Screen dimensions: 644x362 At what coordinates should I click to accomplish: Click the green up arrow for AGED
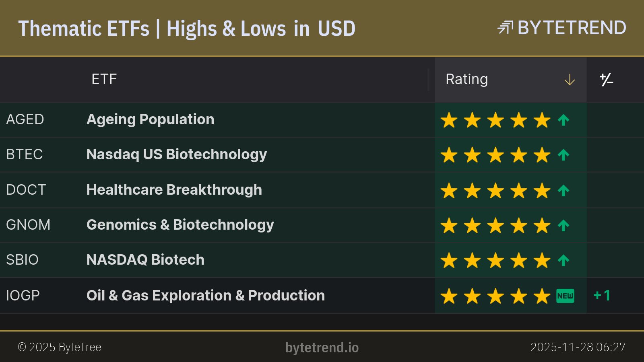coord(563,120)
